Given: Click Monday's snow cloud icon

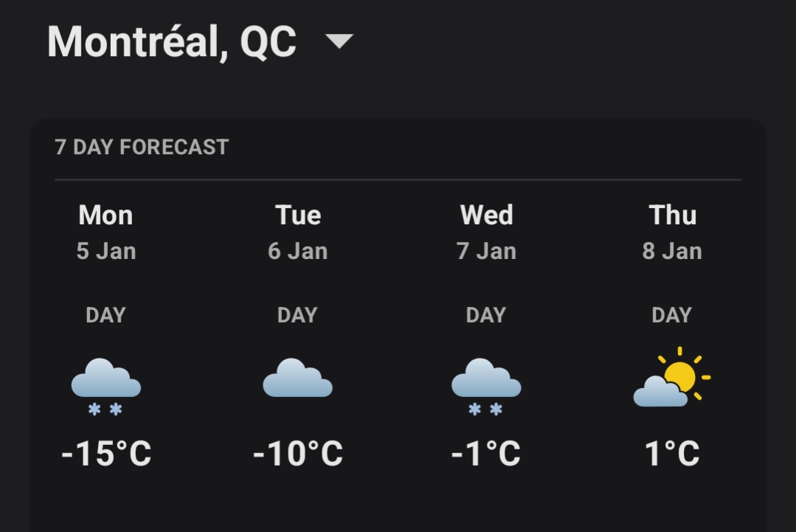Looking at the screenshot, I should pyautogui.click(x=105, y=385).
